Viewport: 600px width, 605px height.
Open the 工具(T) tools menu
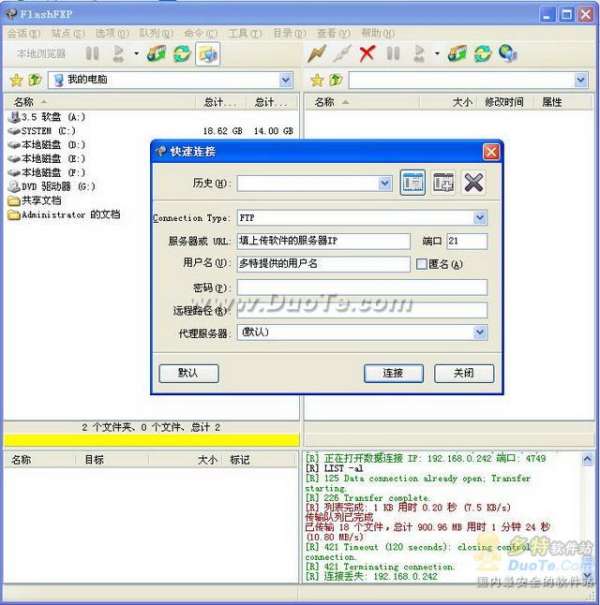245,34
